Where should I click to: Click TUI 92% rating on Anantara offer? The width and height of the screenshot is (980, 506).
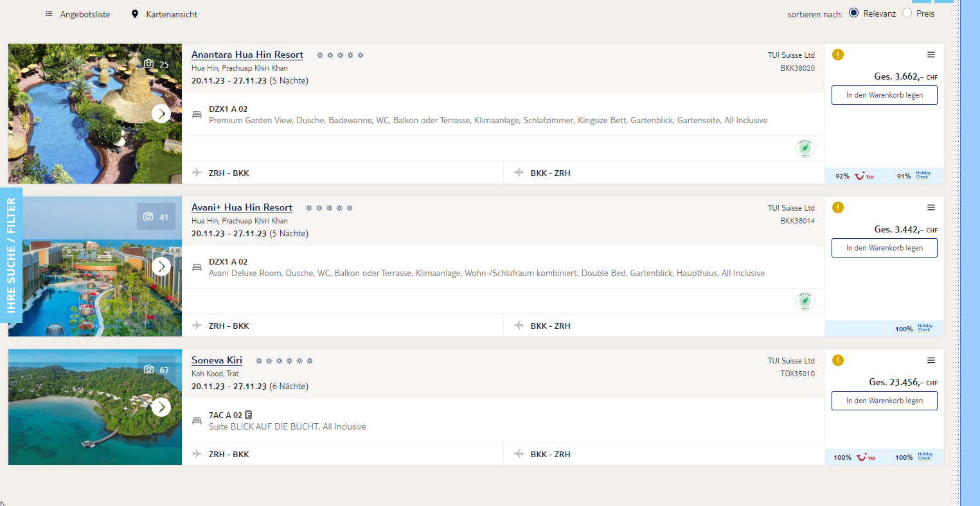click(x=855, y=176)
